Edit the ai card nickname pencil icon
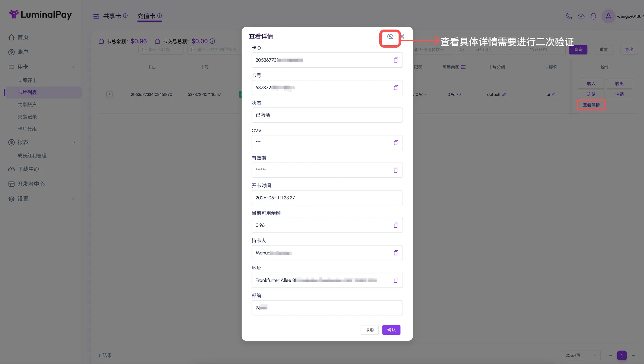Image resolution: width=644 pixels, height=364 pixels. point(554,94)
